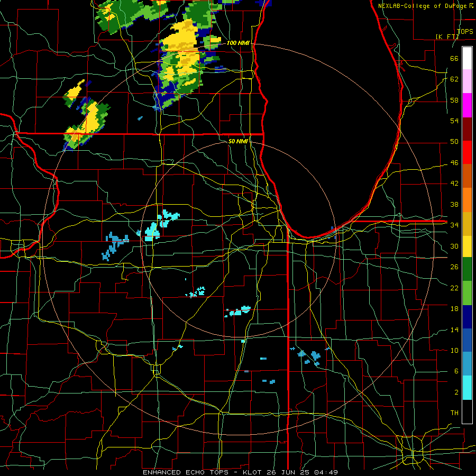Click the legend value '6'

456,371
